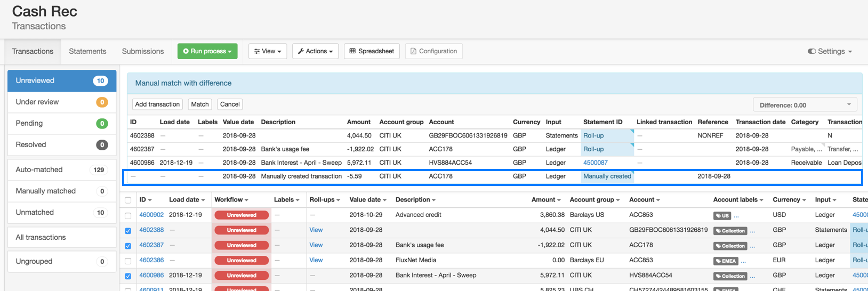
Task: Open statement ID 4500087 link
Action: tap(596, 163)
